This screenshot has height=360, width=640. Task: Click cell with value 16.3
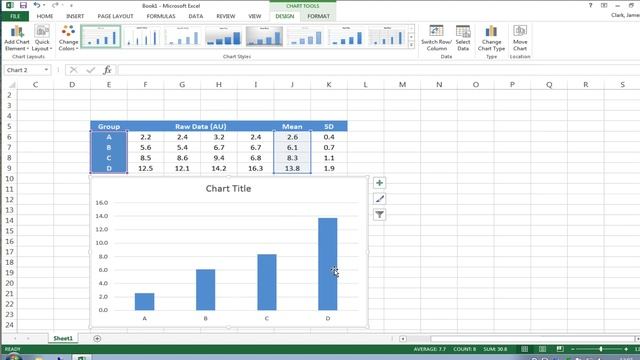(x=256, y=168)
